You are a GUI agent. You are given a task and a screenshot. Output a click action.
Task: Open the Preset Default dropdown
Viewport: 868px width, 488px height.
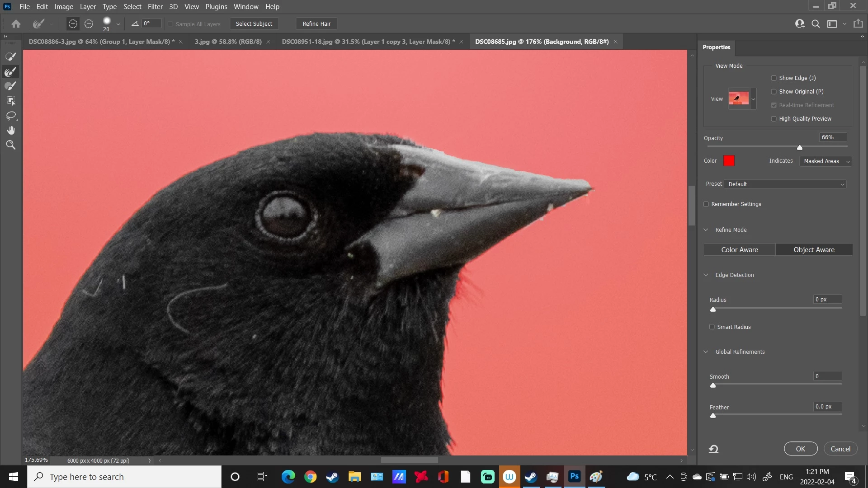[x=786, y=184]
